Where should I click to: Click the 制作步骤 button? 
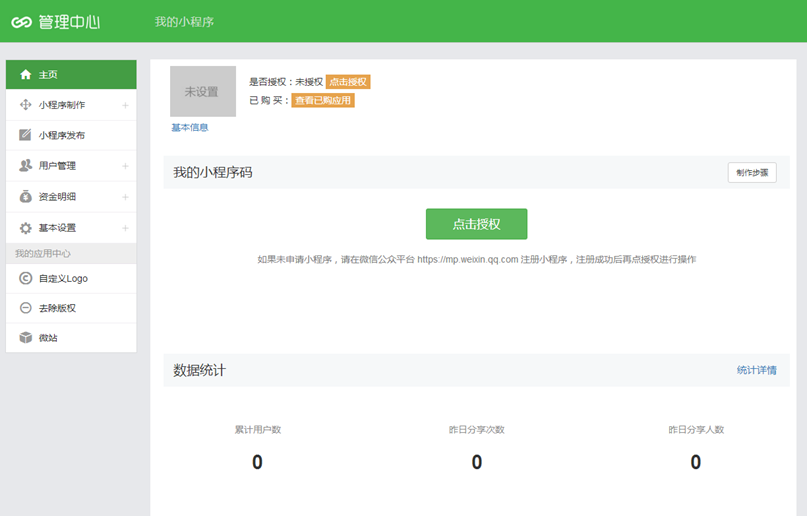pos(751,173)
